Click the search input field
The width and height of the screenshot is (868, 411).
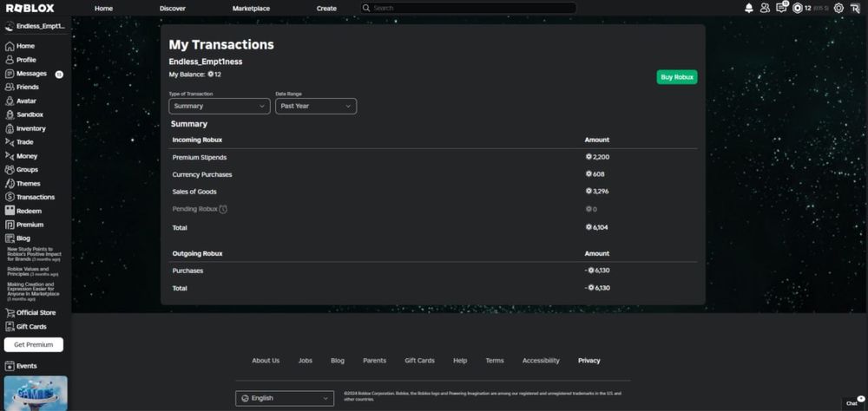[x=469, y=8]
